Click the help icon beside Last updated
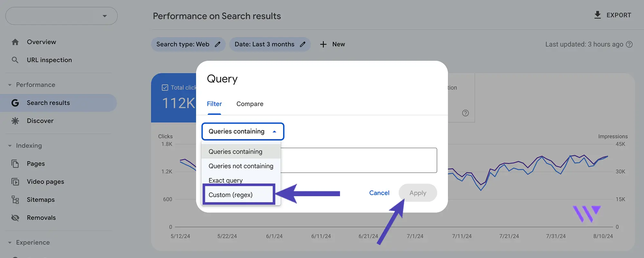644x258 pixels. tap(629, 45)
